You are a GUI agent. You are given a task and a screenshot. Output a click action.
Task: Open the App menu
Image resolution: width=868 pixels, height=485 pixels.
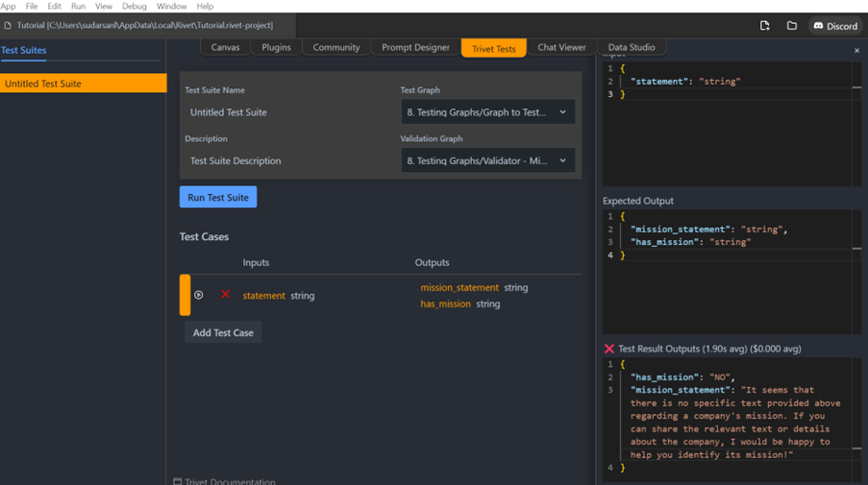click(x=9, y=6)
